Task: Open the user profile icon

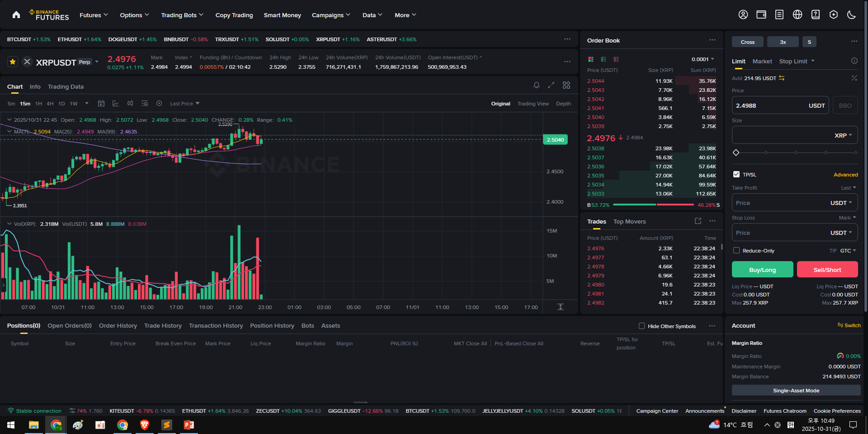Action: point(743,15)
